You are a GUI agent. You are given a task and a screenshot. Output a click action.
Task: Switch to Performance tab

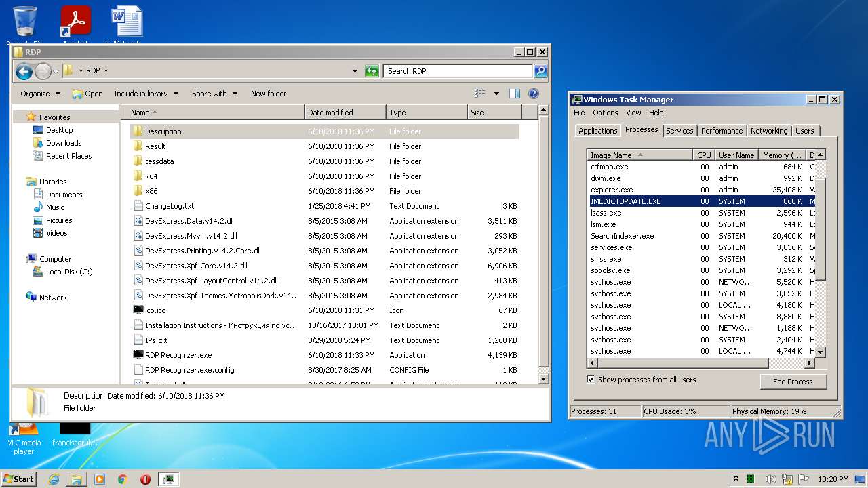pyautogui.click(x=722, y=131)
